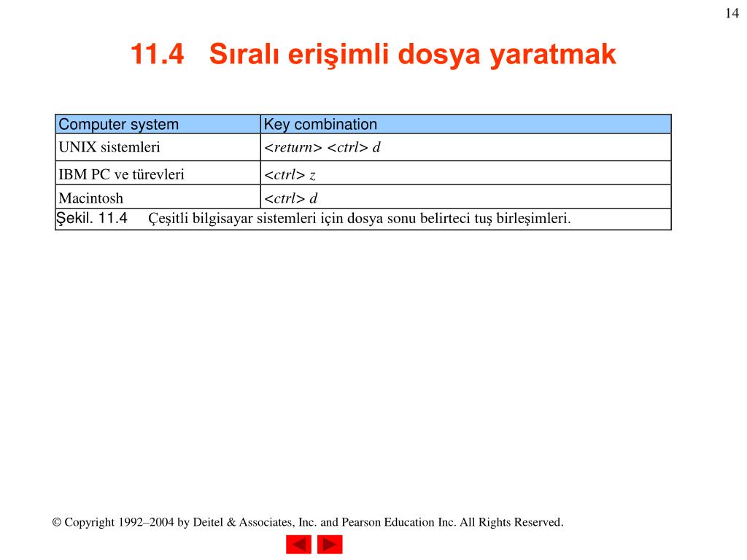
Task: Go to the previous slide with the left arrow
Action: coord(298,544)
